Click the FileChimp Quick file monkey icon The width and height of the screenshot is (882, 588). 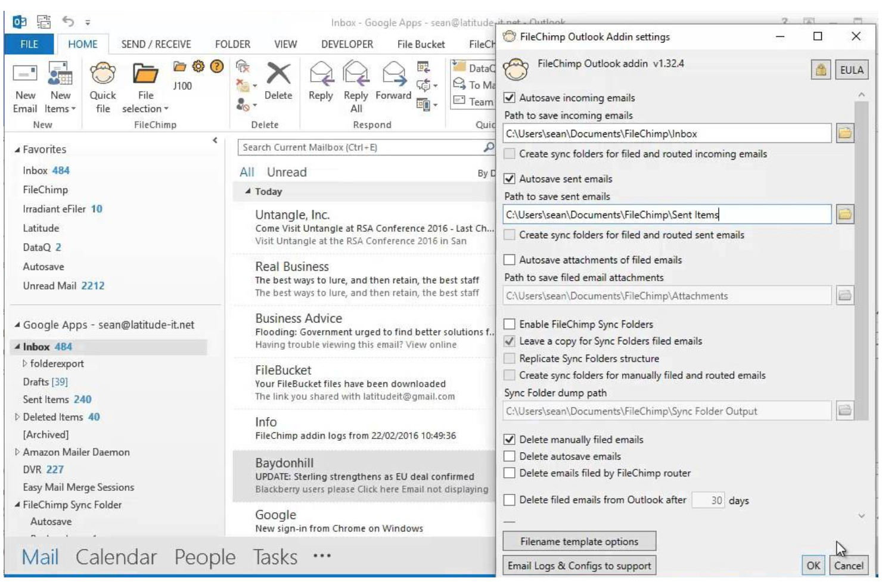coord(103,74)
